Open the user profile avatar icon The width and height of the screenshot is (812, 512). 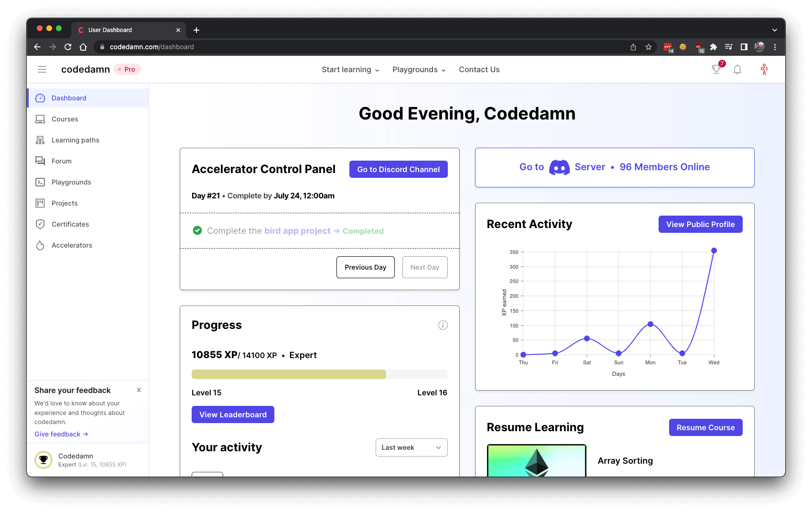click(x=764, y=69)
